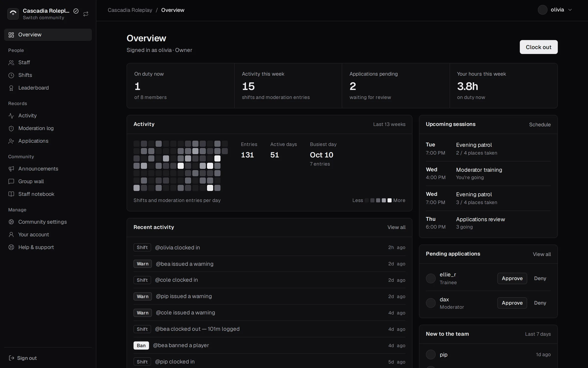Open the Overview menu item
Image resolution: width=588 pixels, height=368 pixels.
pos(48,35)
